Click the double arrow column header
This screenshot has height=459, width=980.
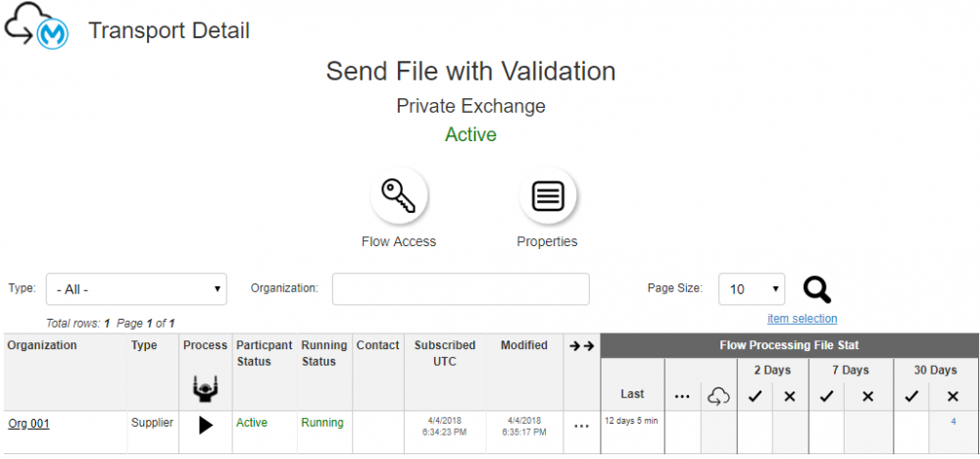click(x=581, y=346)
